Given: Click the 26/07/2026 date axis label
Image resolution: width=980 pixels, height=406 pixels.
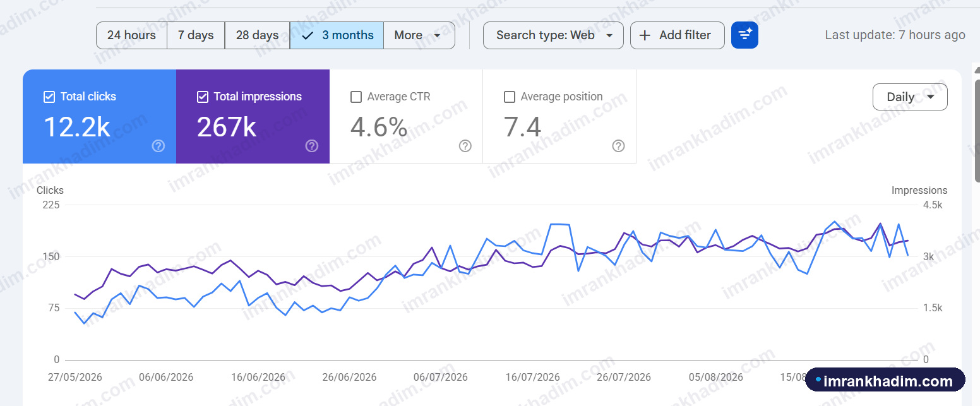Looking at the screenshot, I should point(624,377).
